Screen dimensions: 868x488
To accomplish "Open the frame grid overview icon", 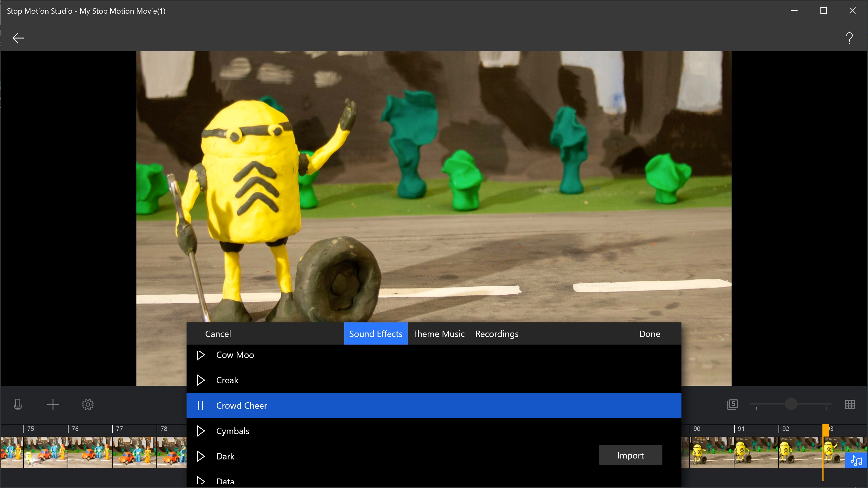I will [x=851, y=405].
